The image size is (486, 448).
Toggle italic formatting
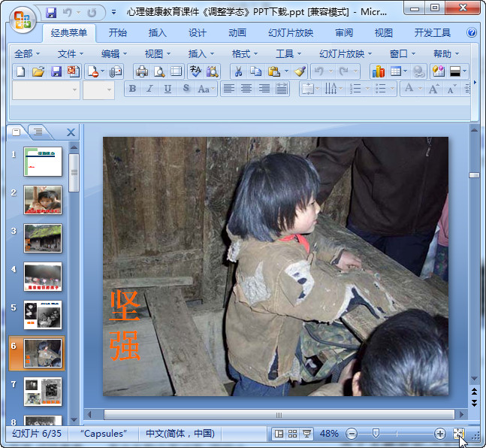coord(150,89)
